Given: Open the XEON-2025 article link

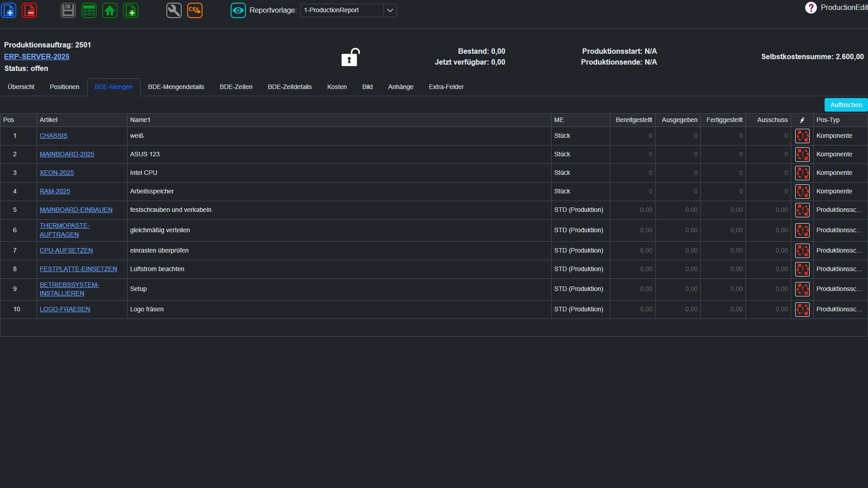Looking at the screenshot, I should point(57,173).
